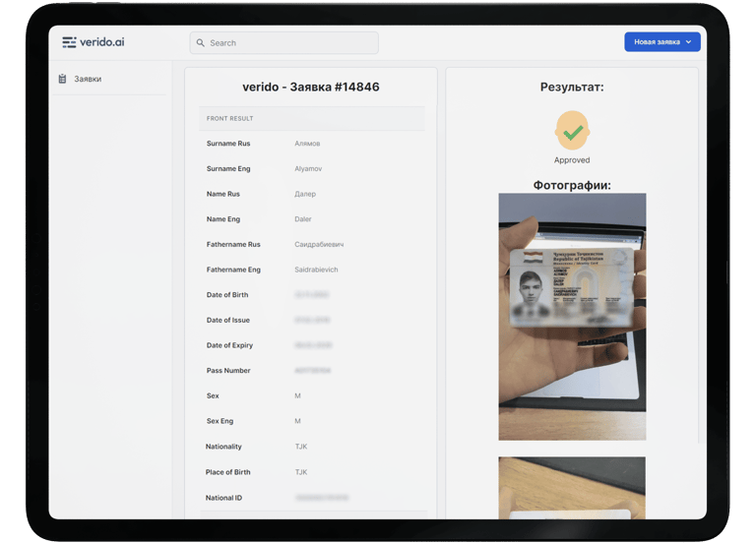Click the Name Rus label
The image size is (756, 543).
pos(222,194)
